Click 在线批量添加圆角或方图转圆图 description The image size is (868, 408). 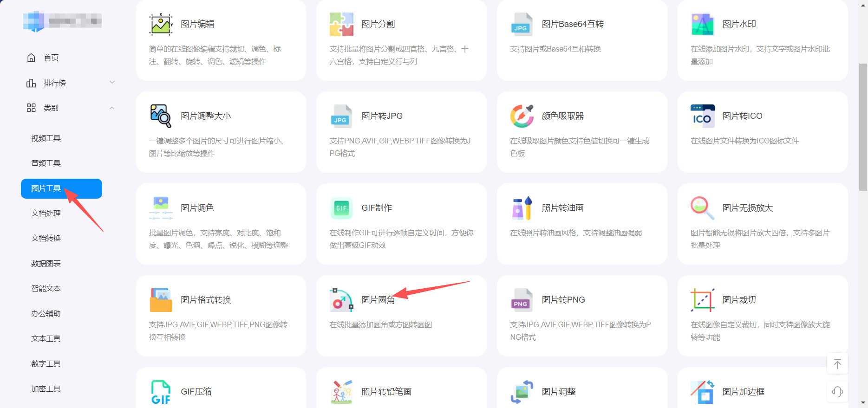click(381, 325)
